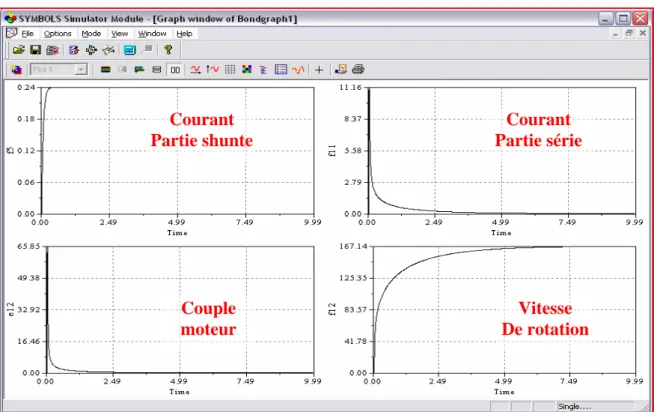Click the plus crosshair cursor icon

319,70
